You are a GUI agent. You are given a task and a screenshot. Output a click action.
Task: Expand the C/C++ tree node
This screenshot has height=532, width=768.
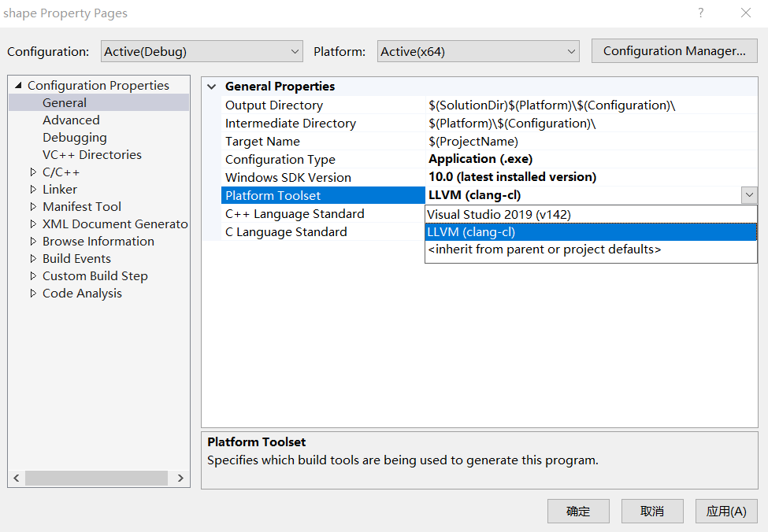tap(34, 172)
